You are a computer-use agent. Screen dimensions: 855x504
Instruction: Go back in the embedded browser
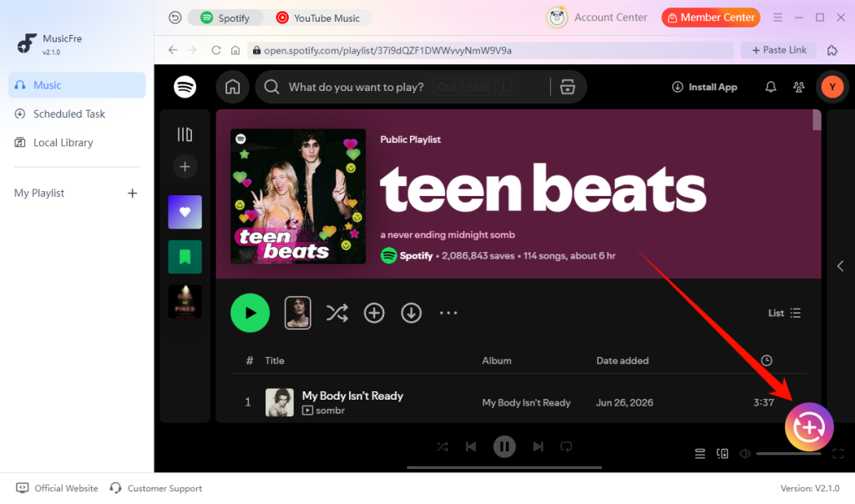coord(173,50)
